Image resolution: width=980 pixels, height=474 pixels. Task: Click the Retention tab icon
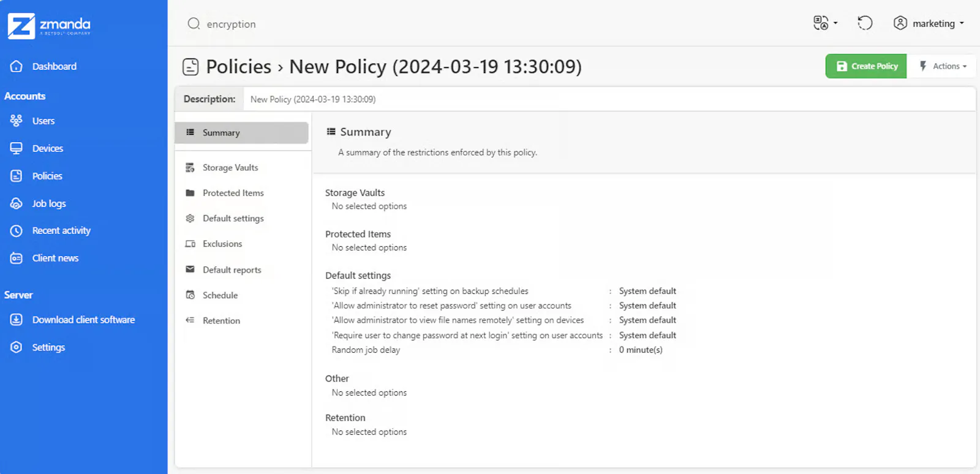point(190,320)
